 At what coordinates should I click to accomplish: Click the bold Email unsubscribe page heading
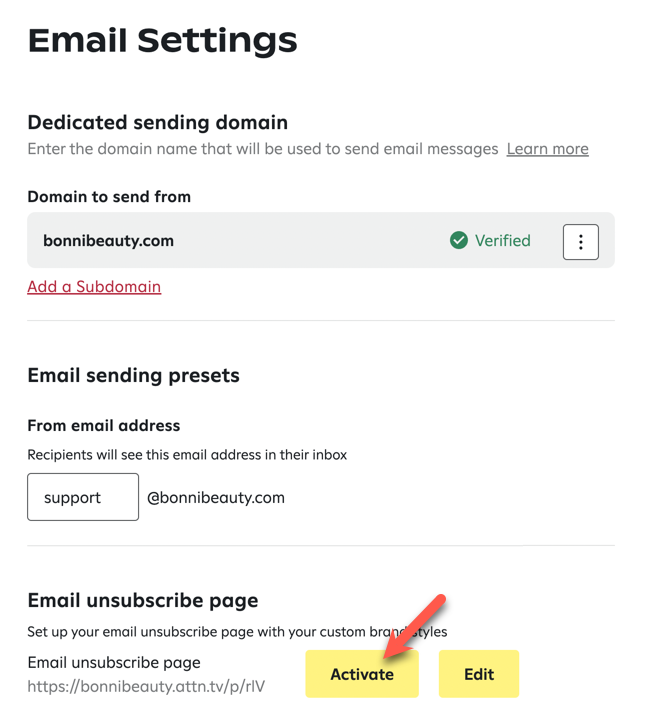(143, 601)
